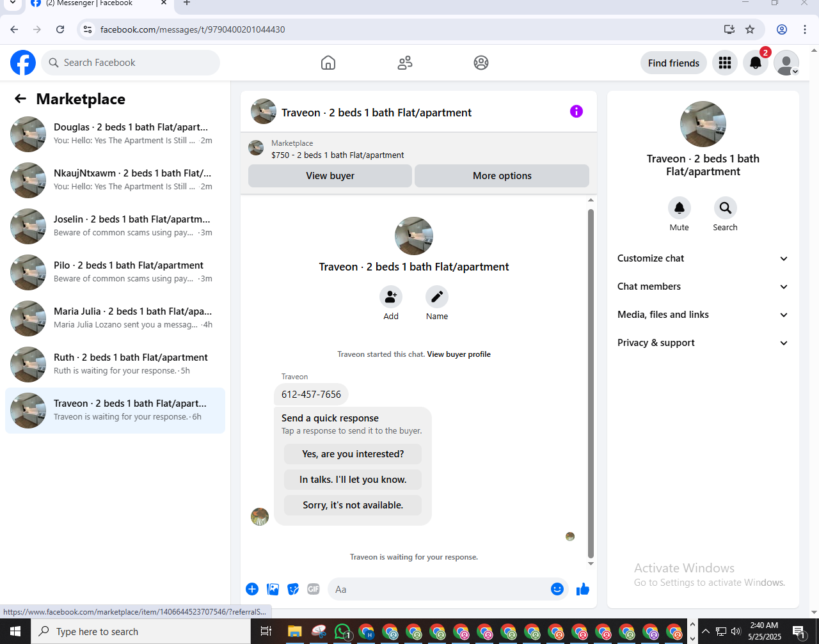The height and width of the screenshot is (644, 819).
Task: Open the account profile avatar menu
Action: [x=786, y=63]
